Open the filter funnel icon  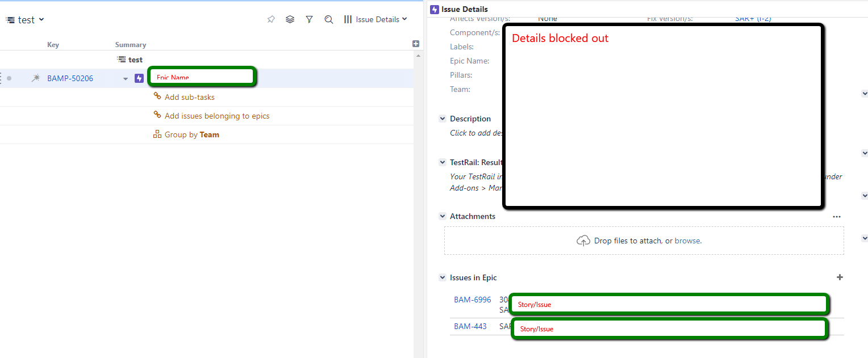(x=309, y=19)
